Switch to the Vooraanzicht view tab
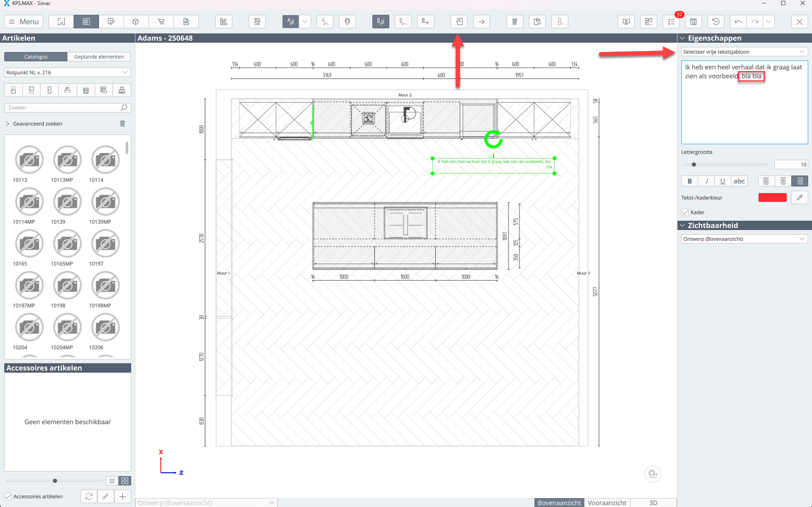The height and width of the screenshot is (507, 812). (607, 502)
